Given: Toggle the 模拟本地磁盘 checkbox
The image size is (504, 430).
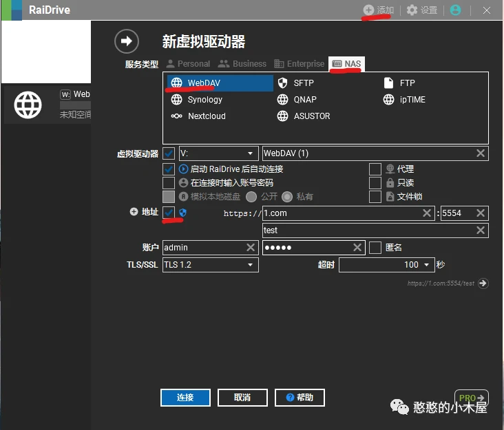Looking at the screenshot, I should [x=169, y=197].
